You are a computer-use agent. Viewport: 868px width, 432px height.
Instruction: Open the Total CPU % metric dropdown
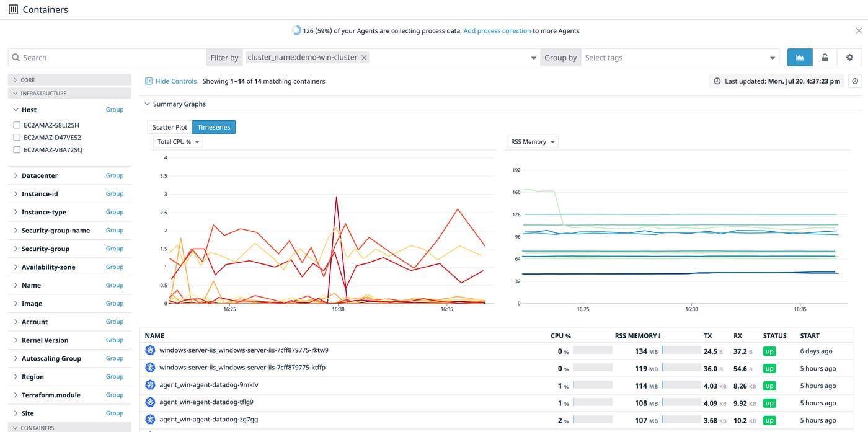(x=178, y=142)
